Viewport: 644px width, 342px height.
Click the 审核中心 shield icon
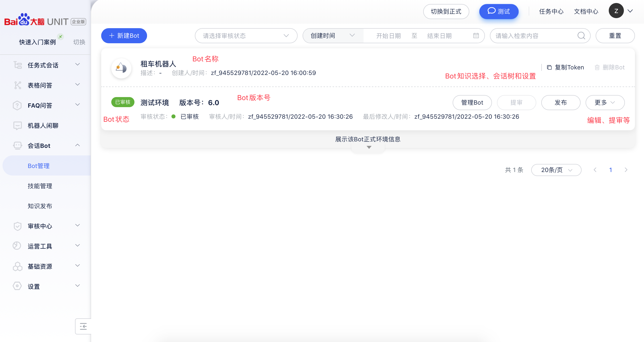[17, 226]
